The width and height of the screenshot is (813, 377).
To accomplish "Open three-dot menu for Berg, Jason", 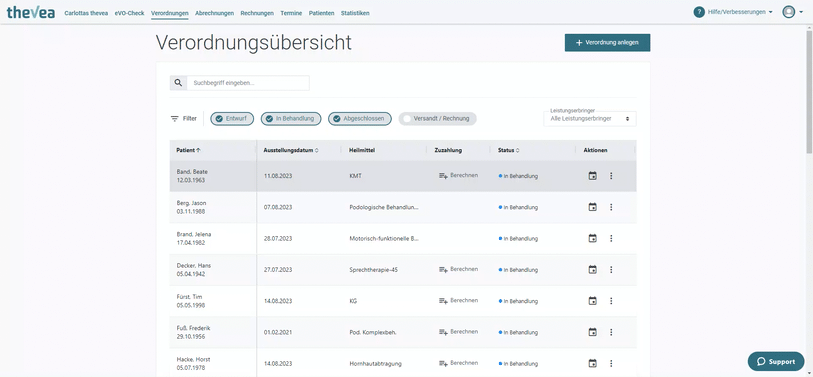I will tap(611, 207).
